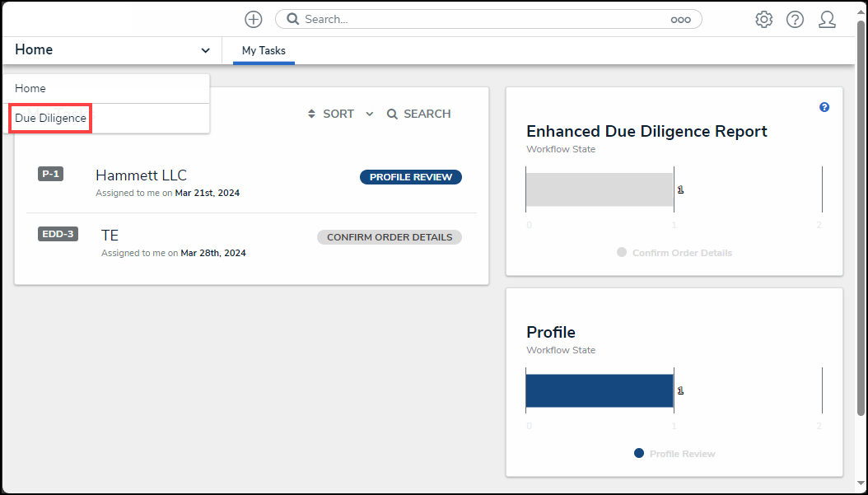Click the magnifier icon in search bar

293,20
